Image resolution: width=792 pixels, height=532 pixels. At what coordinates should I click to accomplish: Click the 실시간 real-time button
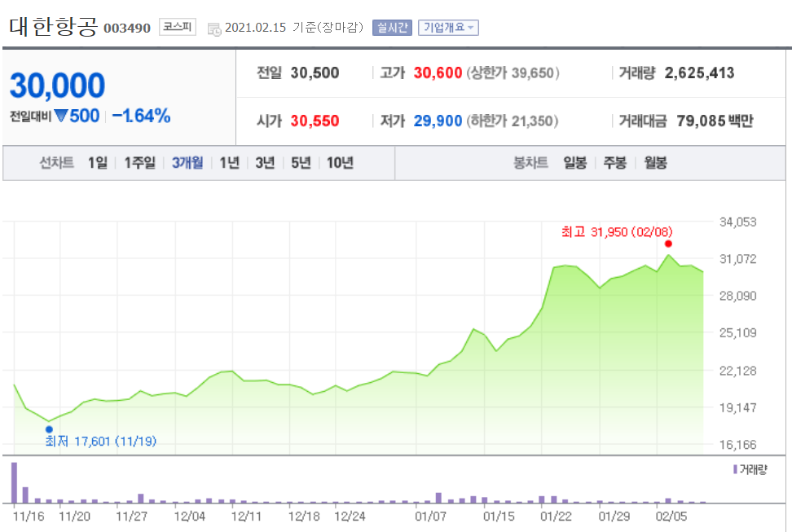point(393,27)
